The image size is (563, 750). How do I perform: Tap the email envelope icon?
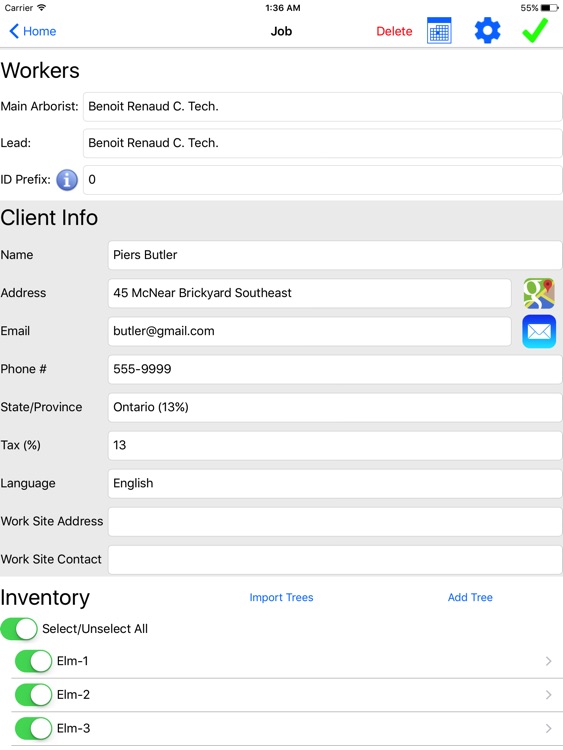539,331
